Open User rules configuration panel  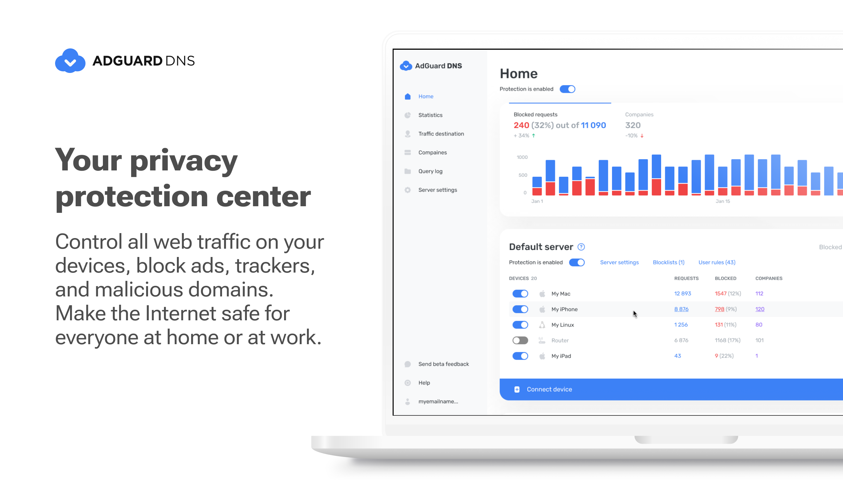coord(716,262)
